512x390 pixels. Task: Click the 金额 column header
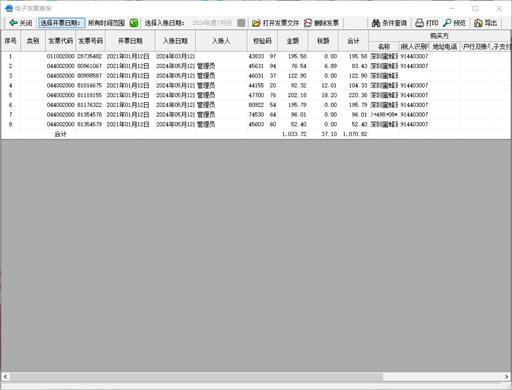click(293, 41)
